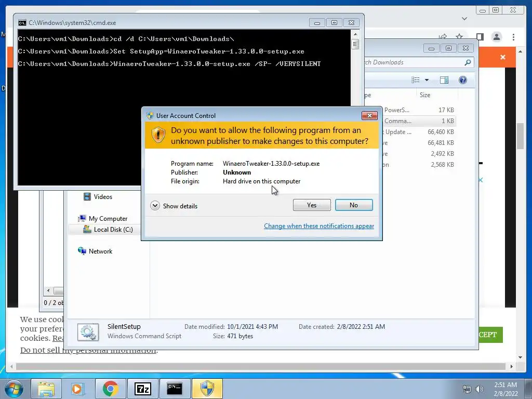Click the horizontal scrollbar left arrow in Chrome

click(x=11, y=366)
